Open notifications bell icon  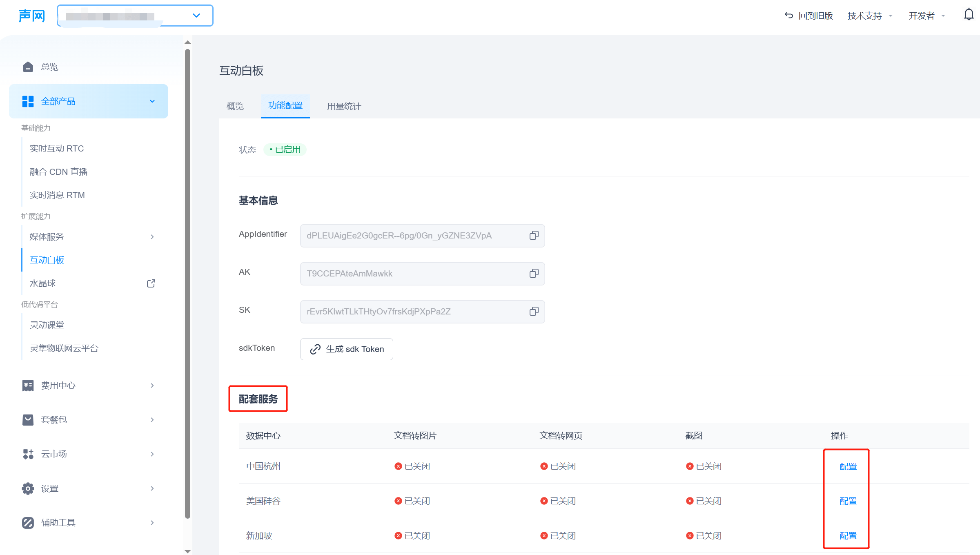pyautogui.click(x=969, y=15)
